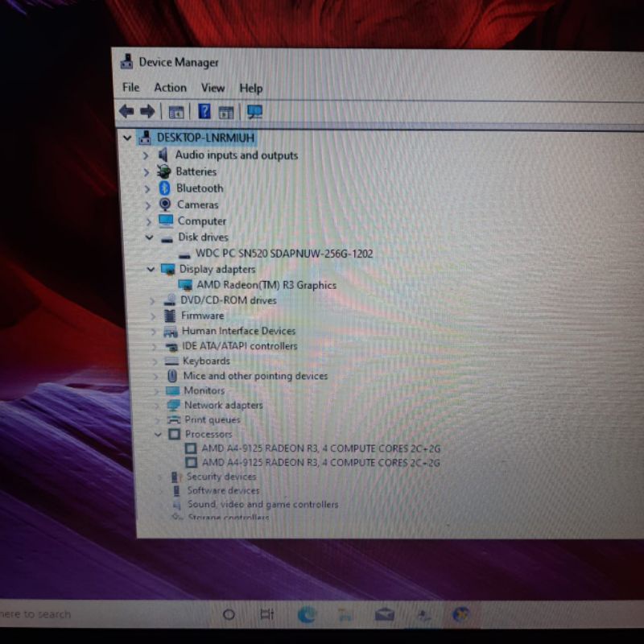Select AMD Radeon(TM) R3 Graphics adapter
Screen dimensions: 644x644
(x=266, y=285)
